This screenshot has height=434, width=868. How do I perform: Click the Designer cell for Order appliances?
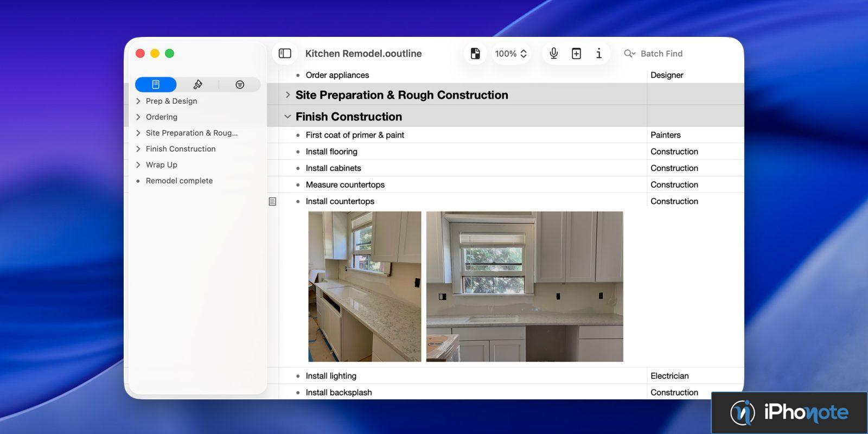667,75
